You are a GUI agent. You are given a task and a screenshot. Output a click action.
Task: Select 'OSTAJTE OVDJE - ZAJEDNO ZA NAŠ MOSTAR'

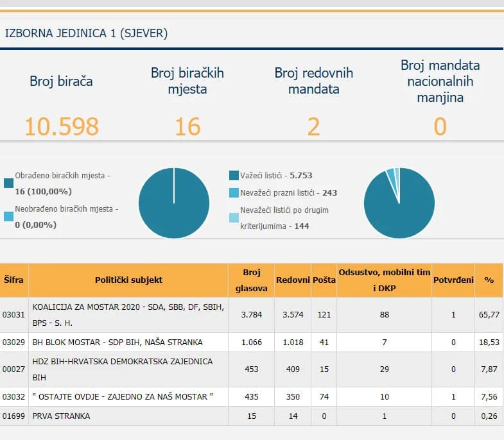pos(119,396)
